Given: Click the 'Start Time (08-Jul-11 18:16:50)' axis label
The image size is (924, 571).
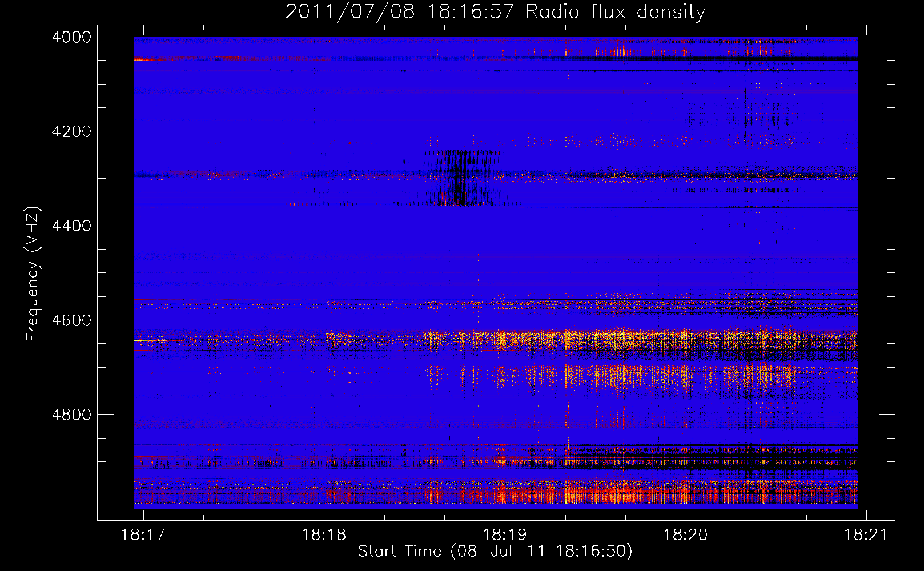Looking at the screenshot, I should coord(495,552).
